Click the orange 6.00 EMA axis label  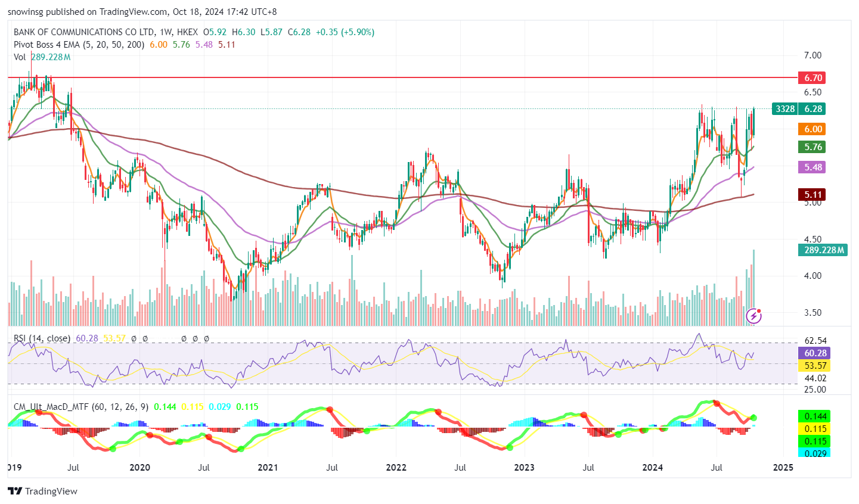pos(813,129)
